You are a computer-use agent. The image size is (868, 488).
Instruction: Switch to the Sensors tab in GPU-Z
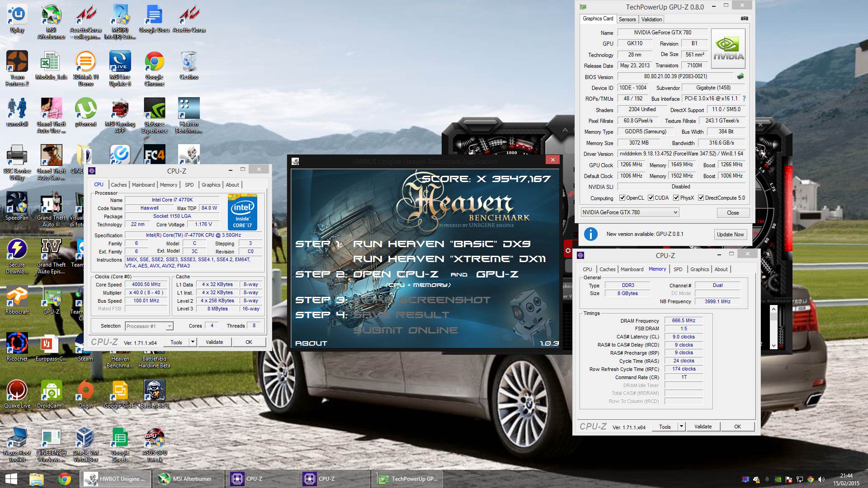627,19
